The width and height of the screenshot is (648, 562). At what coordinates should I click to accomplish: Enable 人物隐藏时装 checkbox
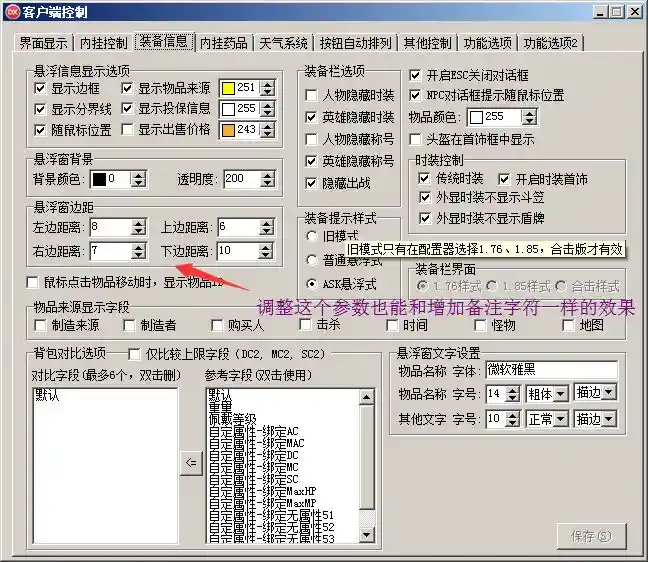tap(311, 95)
